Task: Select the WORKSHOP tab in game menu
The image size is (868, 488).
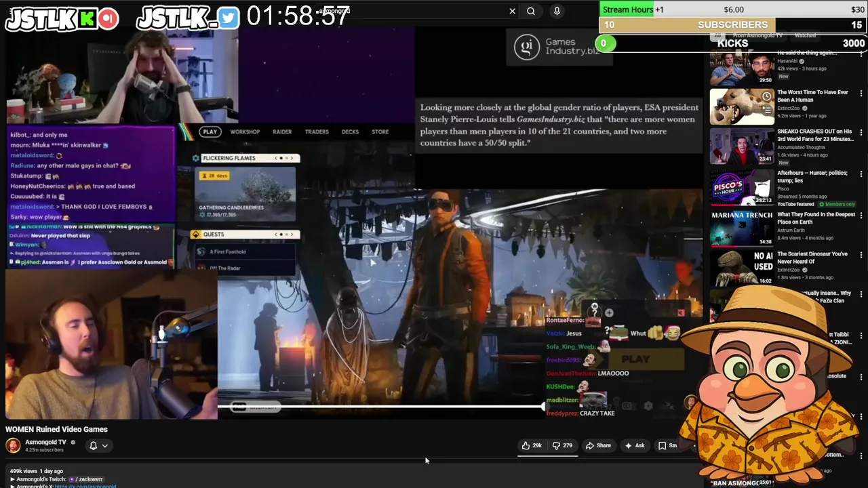Action: (245, 131)
